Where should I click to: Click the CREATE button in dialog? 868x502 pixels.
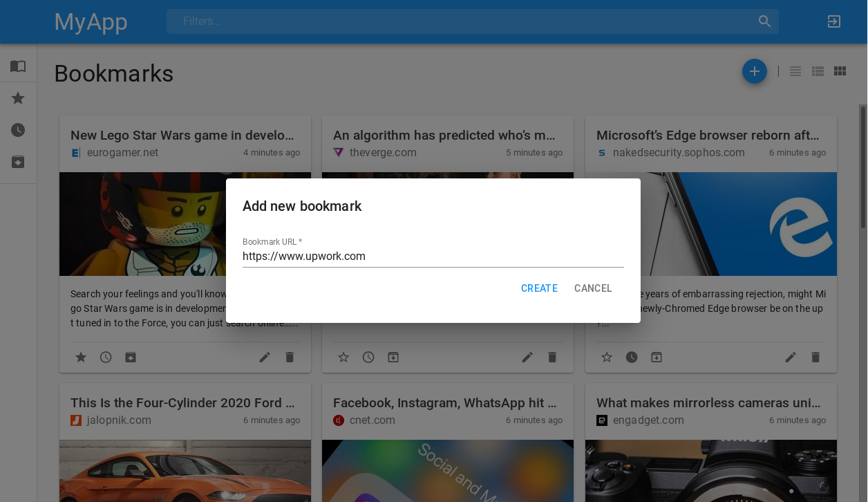point(539,288)
